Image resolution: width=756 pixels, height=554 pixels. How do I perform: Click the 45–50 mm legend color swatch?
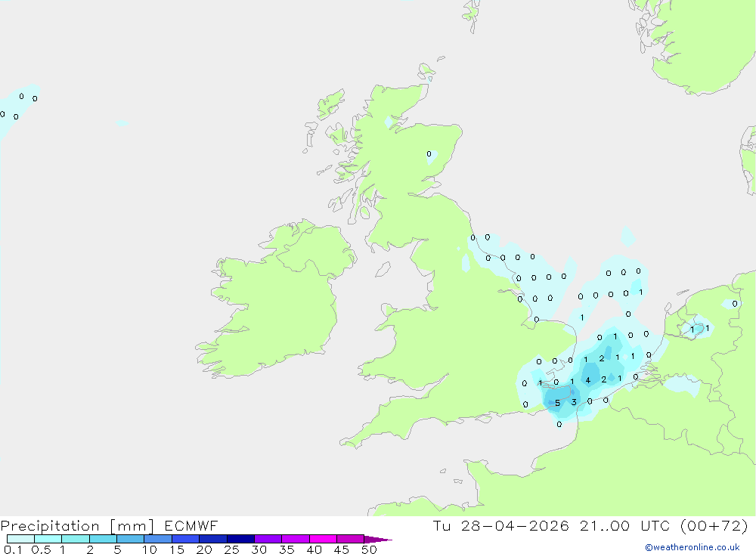(351, 539)
